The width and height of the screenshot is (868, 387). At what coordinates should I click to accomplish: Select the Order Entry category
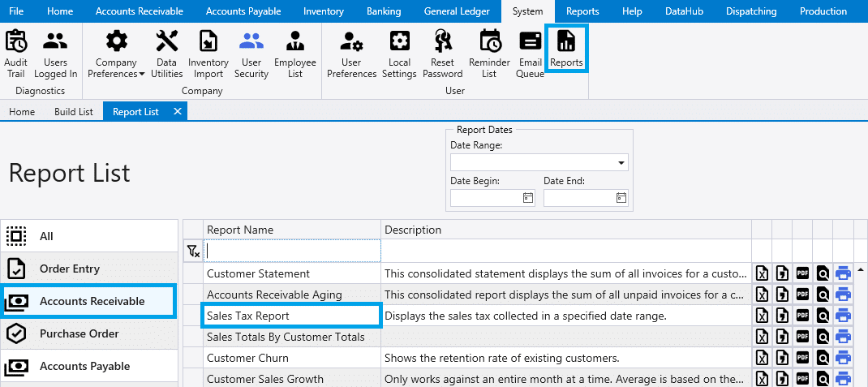click(89, 269)
